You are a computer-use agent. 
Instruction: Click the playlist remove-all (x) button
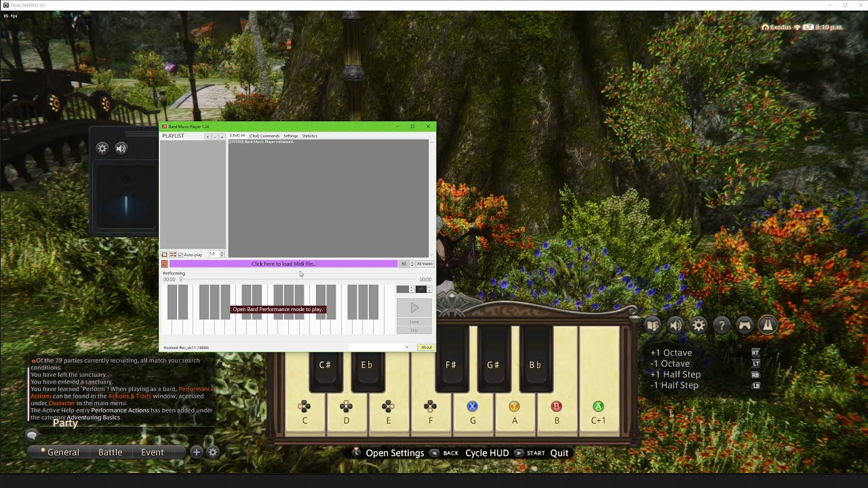click(208, 137)
